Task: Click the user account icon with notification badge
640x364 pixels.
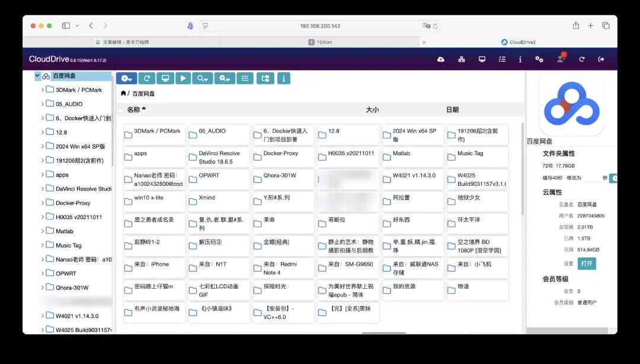Action: (561, 59)
